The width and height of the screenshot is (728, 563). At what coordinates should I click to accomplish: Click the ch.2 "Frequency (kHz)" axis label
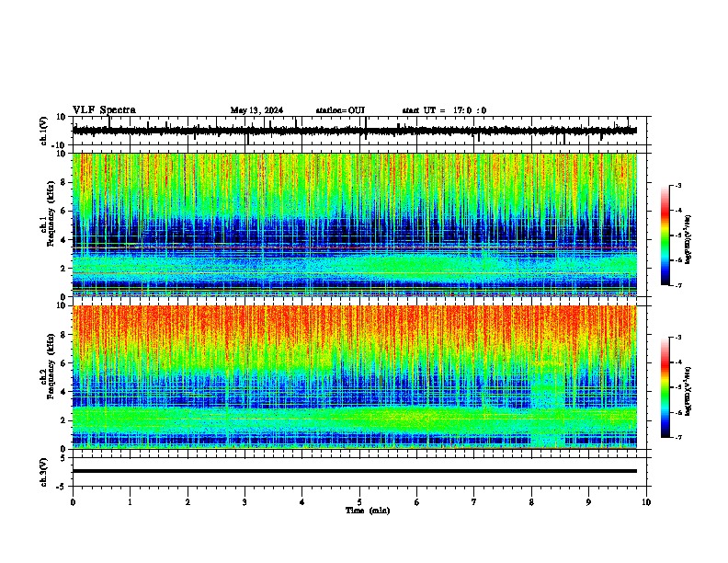click(51, 366)
